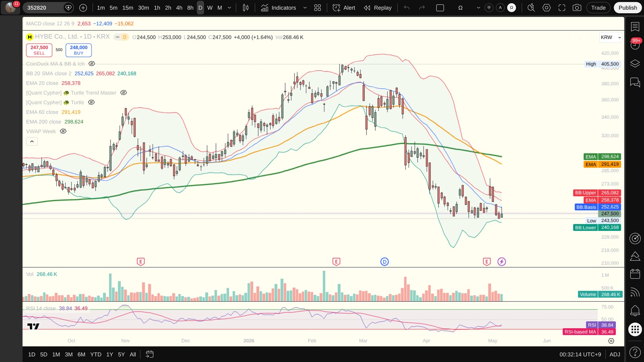
Task: Open the object tree layers icon
Action: pos(635,64)
